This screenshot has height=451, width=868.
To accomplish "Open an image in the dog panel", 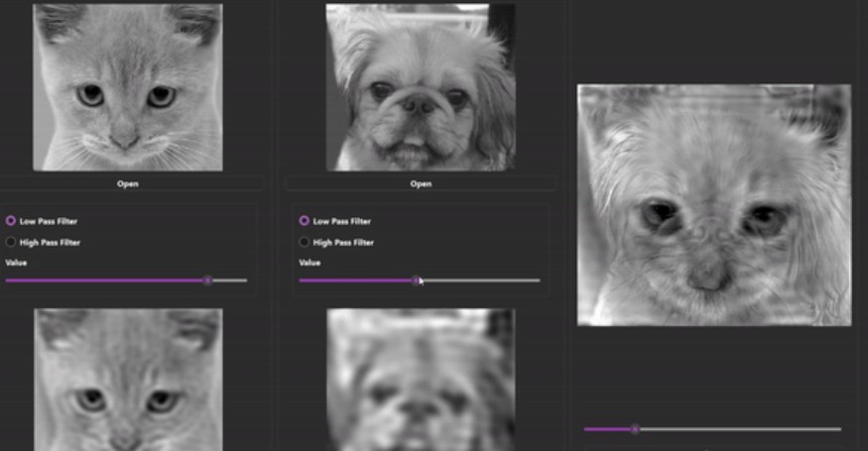I will [x=421, y=183].
